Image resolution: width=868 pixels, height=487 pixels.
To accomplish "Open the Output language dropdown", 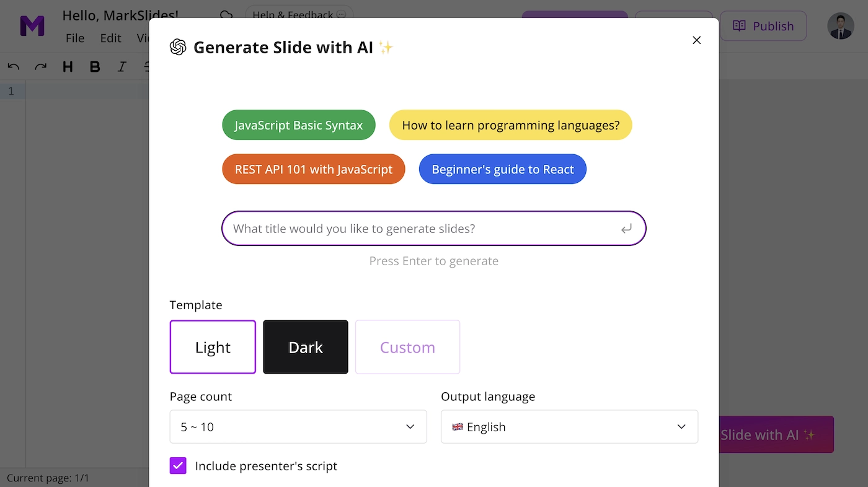I will 569,426.
